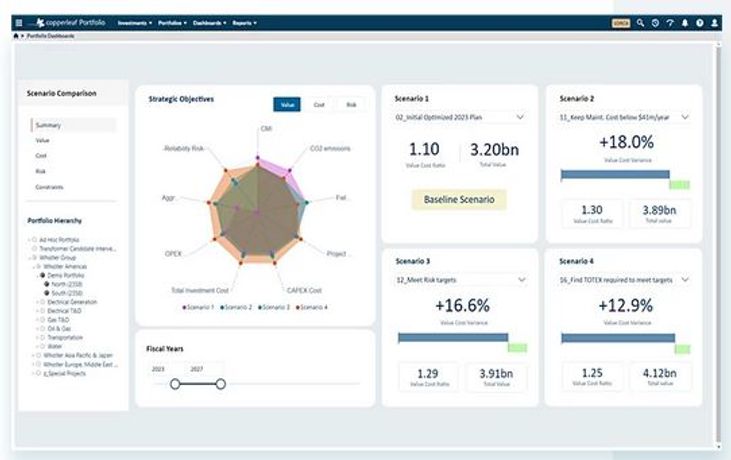Click the Total Investment Cost axis label
The height and width of the screenshot is (460, 731).
(200, 290)
